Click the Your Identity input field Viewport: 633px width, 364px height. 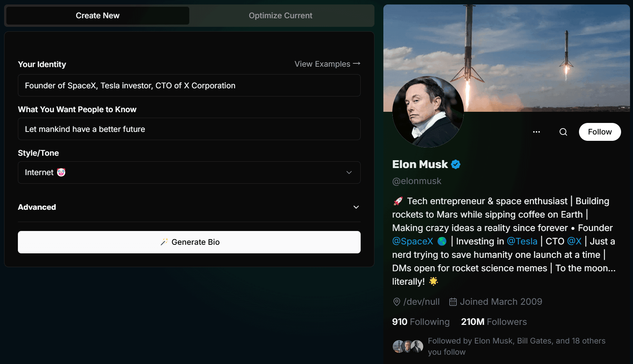click(x=189, y=85)
